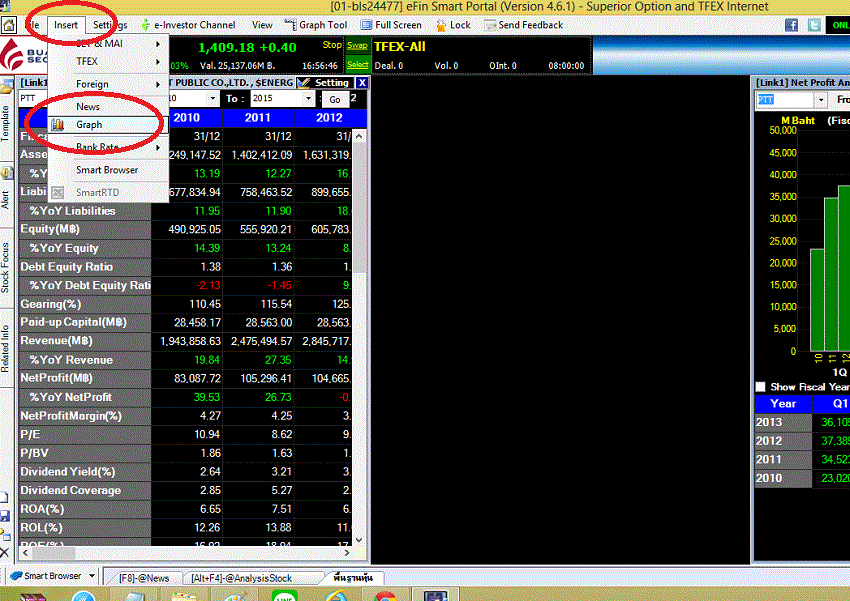Select the พื้นฐานหุ้น tab
Screen dimensions: 850x601
coord(353,578)
